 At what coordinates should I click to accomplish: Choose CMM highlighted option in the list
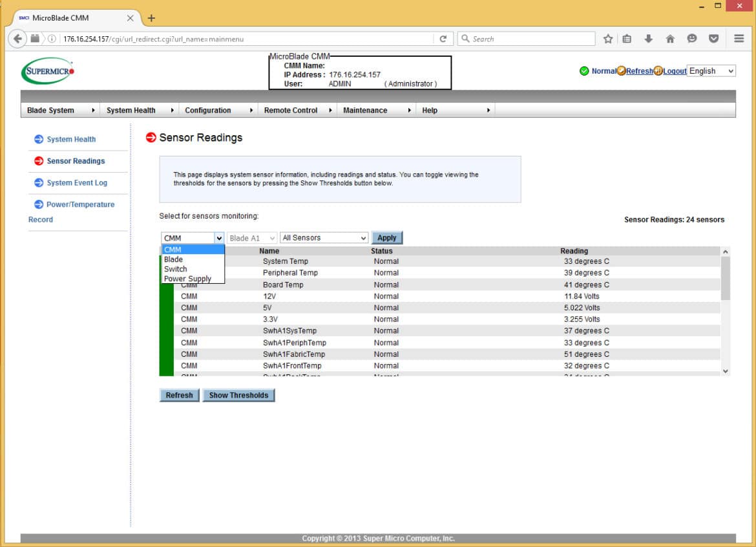(x=193, y=250)
